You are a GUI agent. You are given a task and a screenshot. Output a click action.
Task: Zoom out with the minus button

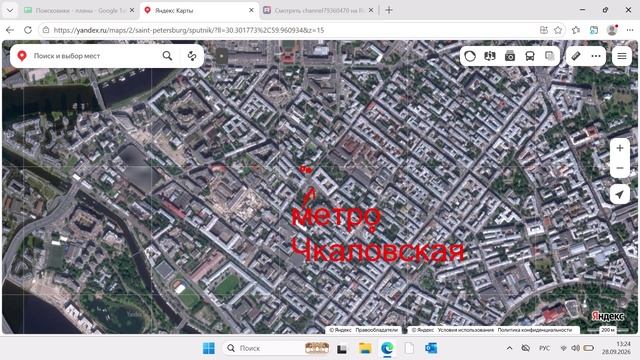pos(620,168)
